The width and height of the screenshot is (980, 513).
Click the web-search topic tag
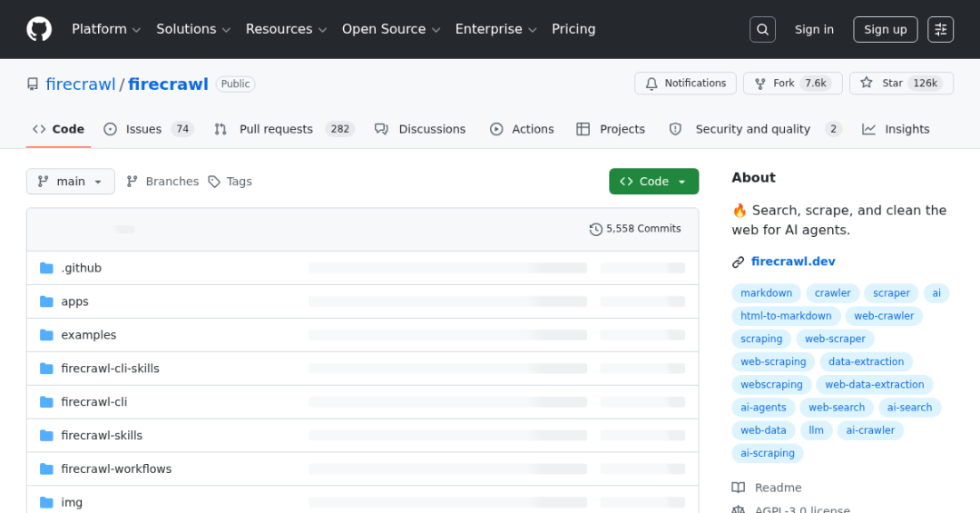tap(837, 408)
